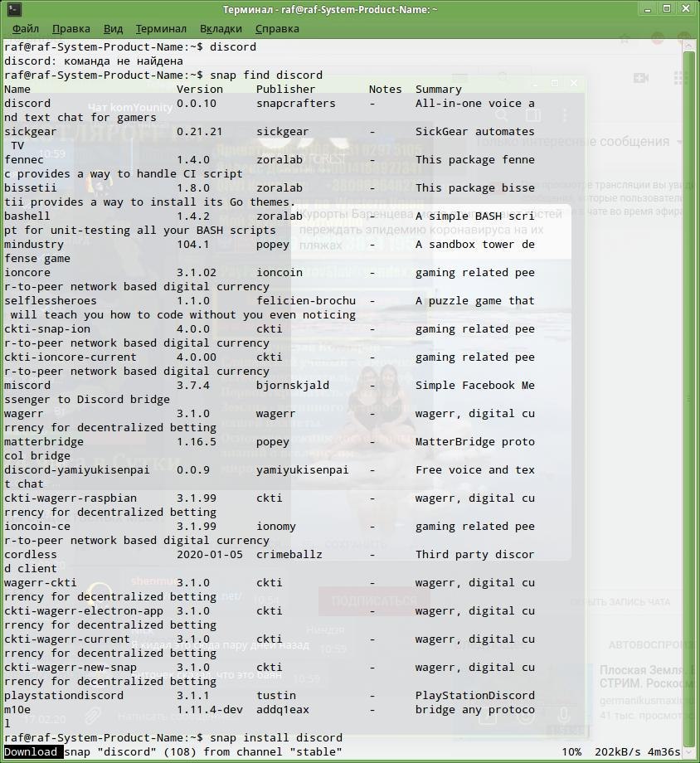Click the search icon in background chat window
The image size is (700, 763).
pos(501,115)
